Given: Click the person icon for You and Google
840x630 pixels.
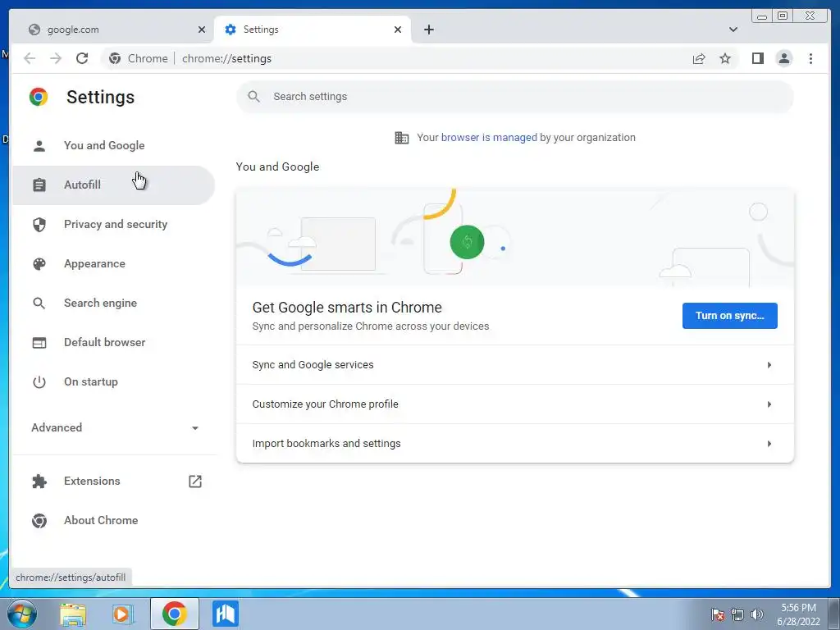Looking at the screenshot, I should click(39, 146).
